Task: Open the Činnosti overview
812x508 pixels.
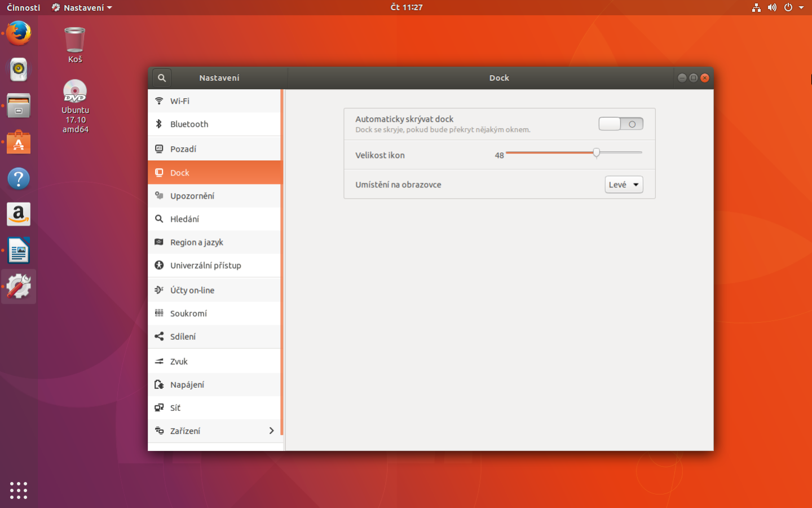Action: tap(23, 7)
